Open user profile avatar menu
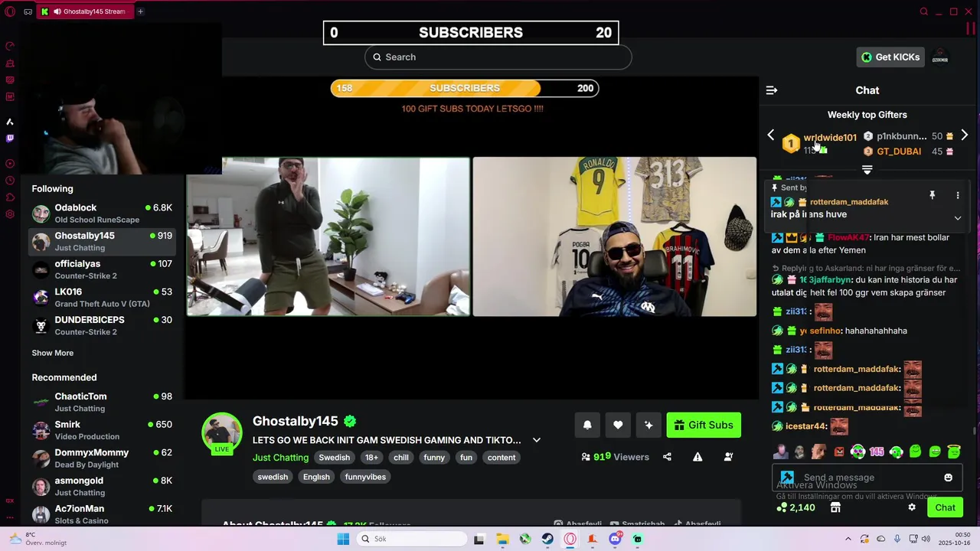The image size is (980, 551). coord(940,57)
